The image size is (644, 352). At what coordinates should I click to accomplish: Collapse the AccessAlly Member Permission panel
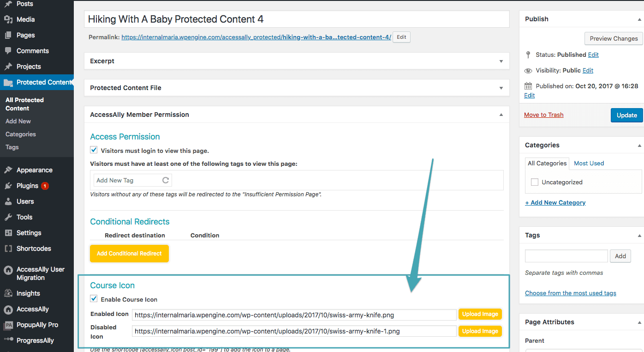(501, 115)
